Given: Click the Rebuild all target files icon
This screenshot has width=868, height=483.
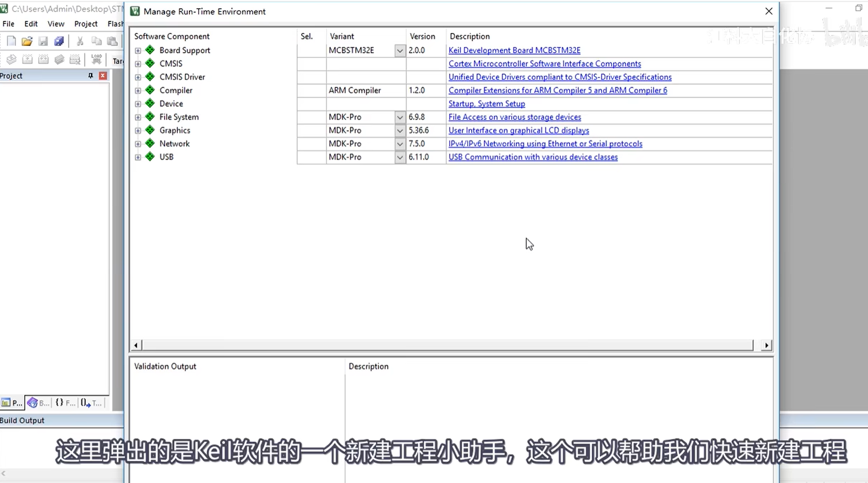Looking at the screenshot, I should click(x=43, y=60).
